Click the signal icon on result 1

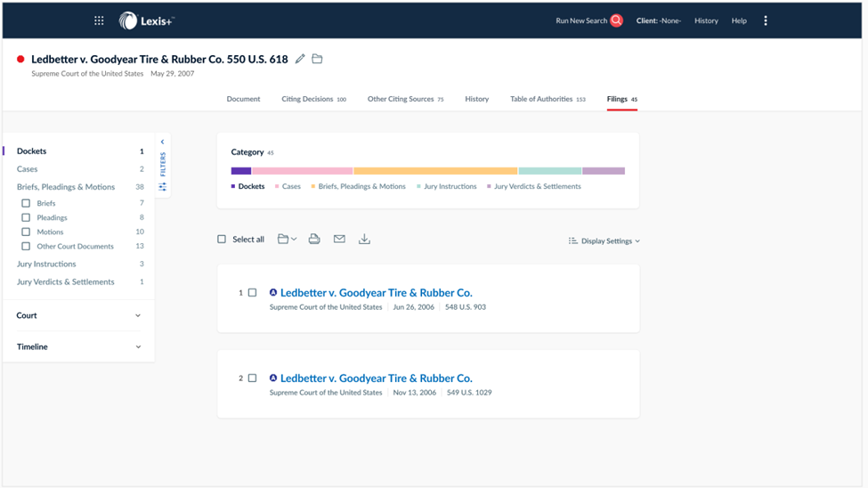pos(273,292)
